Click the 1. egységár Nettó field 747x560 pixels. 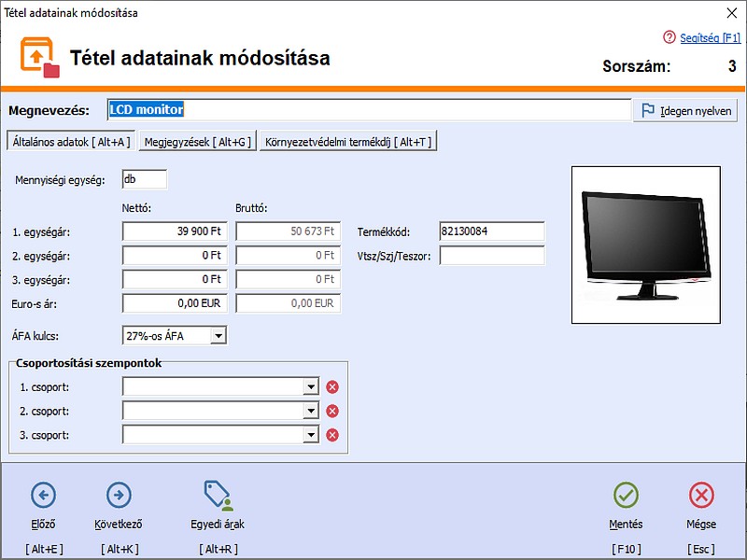point(175,231)
